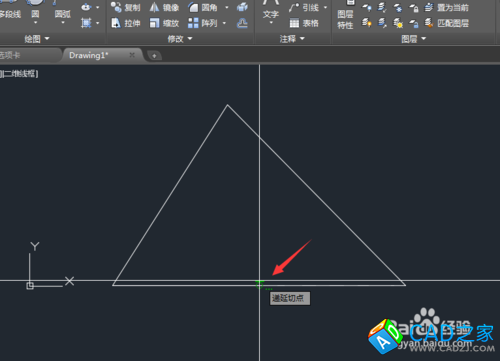Expand the Annotation (注释) panel
500x361 pixels.
click(292, 39)
